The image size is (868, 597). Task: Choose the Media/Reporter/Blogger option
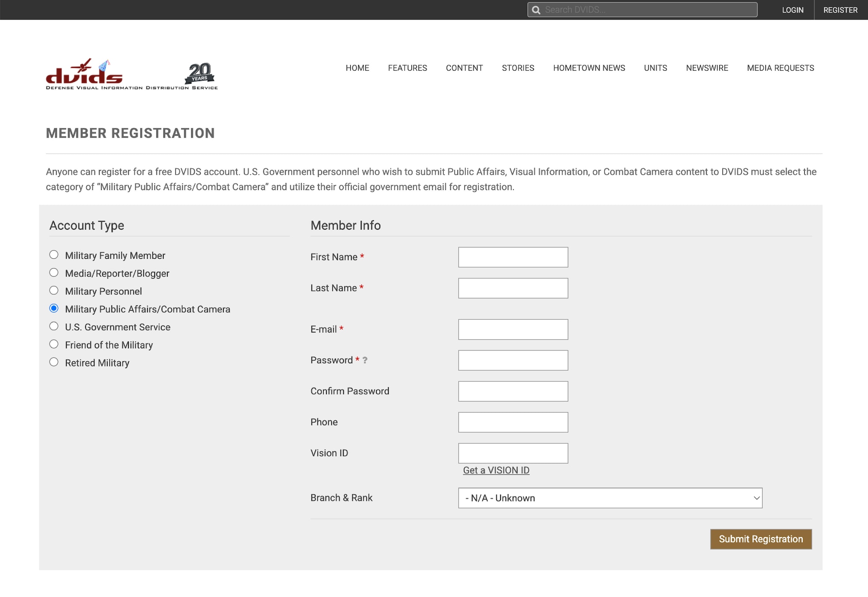point(54,273)
